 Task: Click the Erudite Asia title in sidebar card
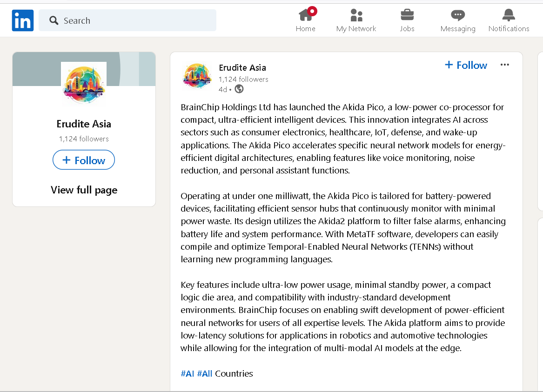[x=84, y=124]
